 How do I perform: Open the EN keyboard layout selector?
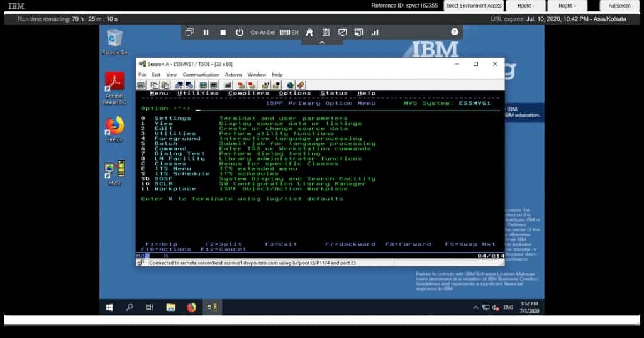pyautogui.click(x=289, y=33)
